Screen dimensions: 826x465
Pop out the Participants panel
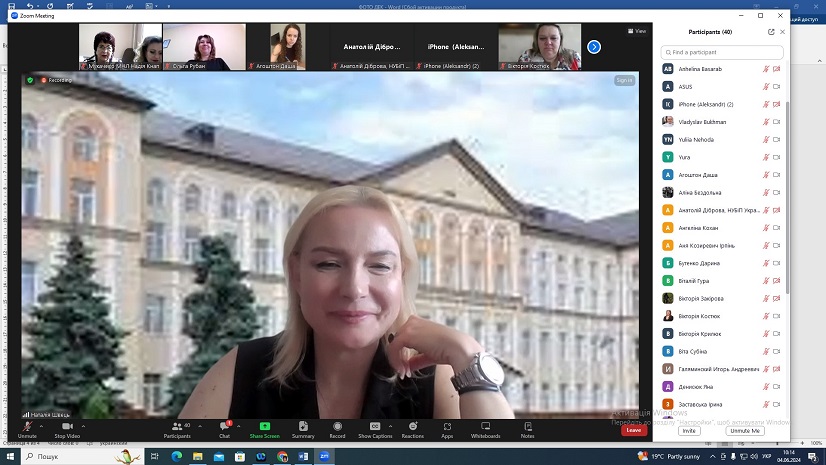[x=771, y=32]
